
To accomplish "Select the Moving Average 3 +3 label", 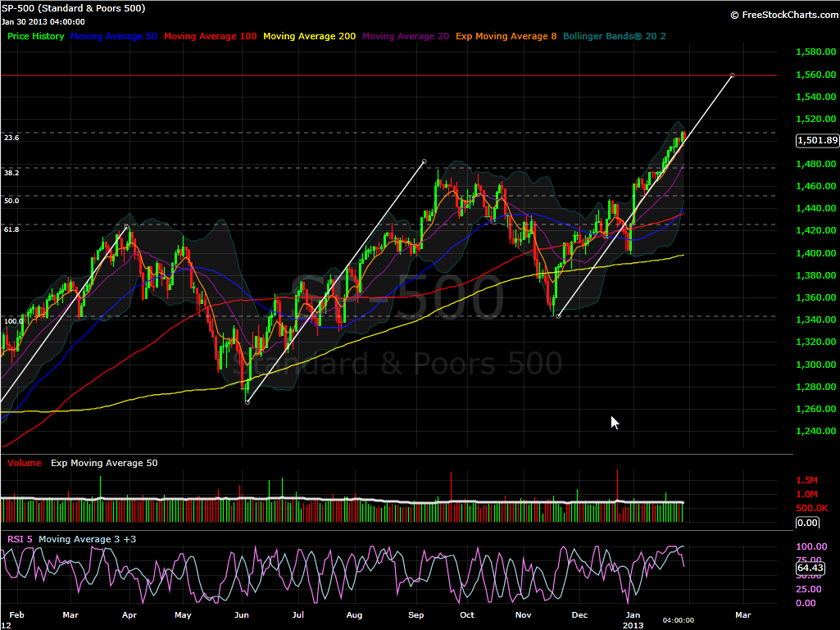I will click(88, 539).
